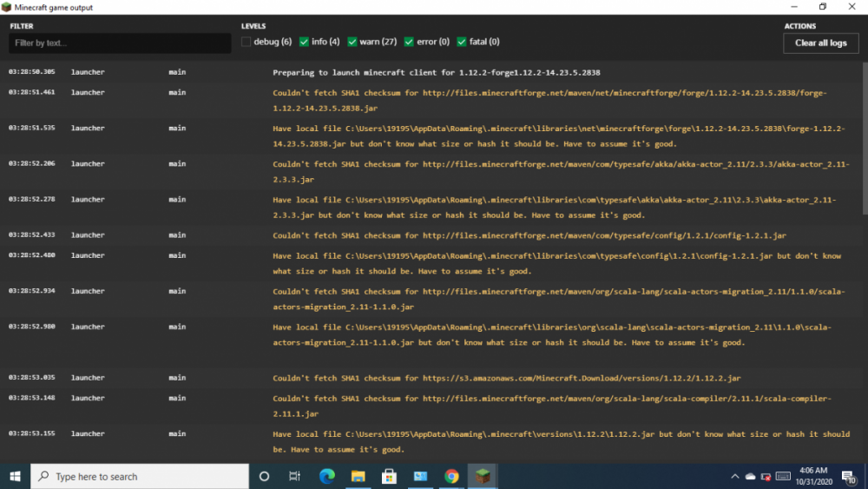
Task: Untick the fatal (0) level checkbox
Action: [x=462, y=42]
